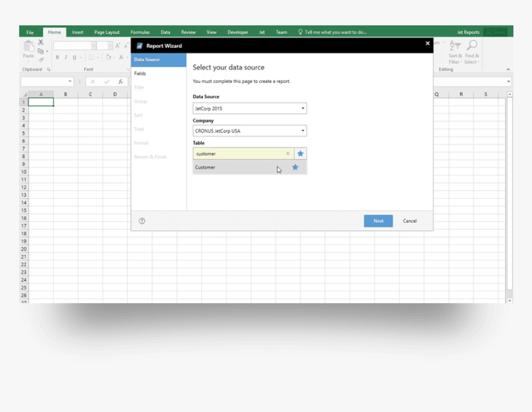This screenshot has height=412, width=532.
Task: Click the Borders icon in Font group
Action: (91, 58)
